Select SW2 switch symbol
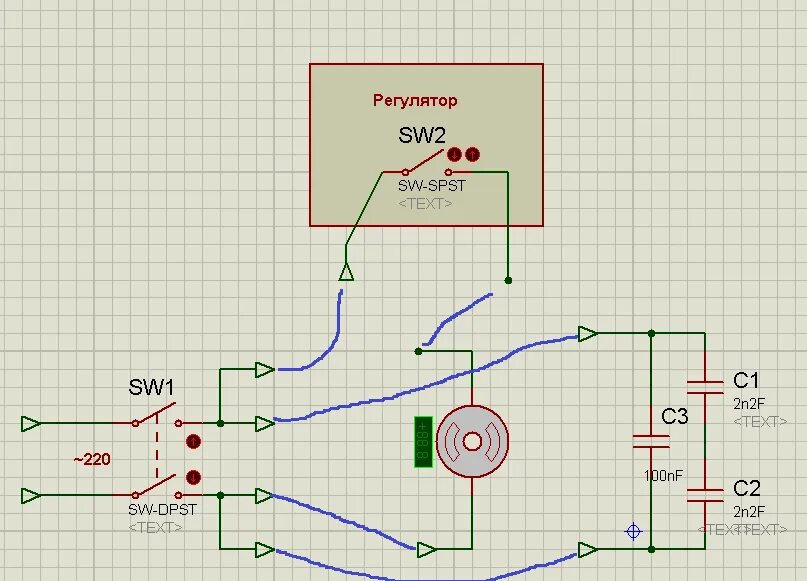The height and width of the screenshot is (581, 807). click(426, 164)
